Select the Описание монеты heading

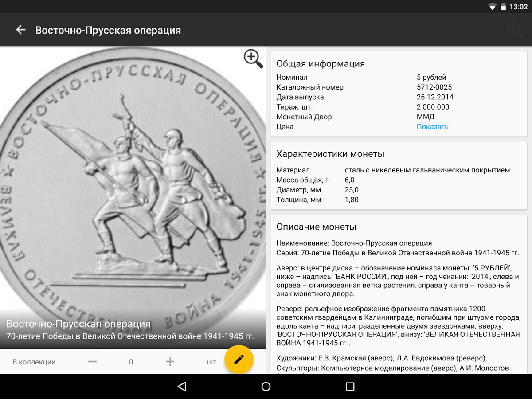[x=317, y=227]
